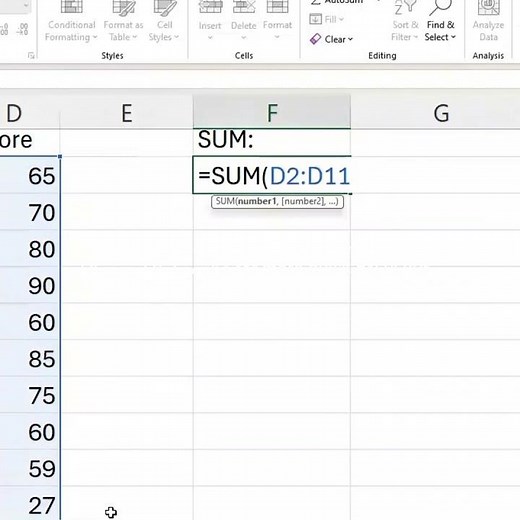Screen dimensions: 520x520
Task: Select the cell containing 59
Action: (30, 469)
